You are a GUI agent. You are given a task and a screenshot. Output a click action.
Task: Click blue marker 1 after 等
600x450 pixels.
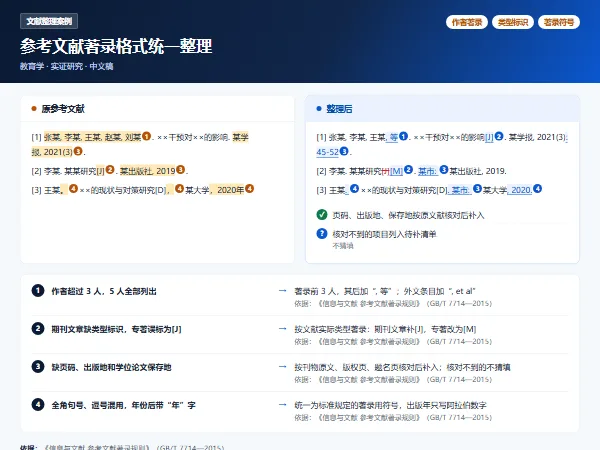pos(403,136)
